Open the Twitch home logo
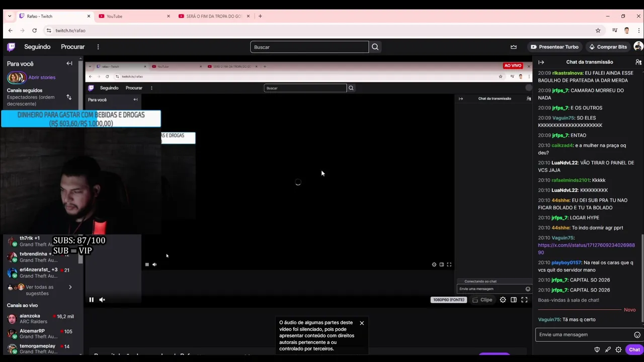This screenshot has height=362, width=644. (x=11, y=47)
